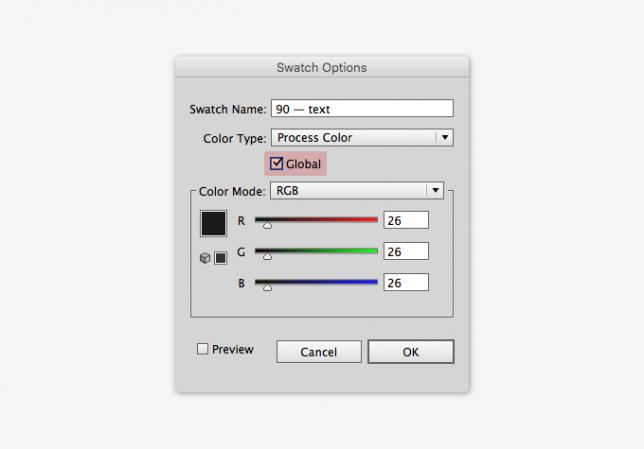
Task: Click the G value input field
Action: tap(406, 251)
